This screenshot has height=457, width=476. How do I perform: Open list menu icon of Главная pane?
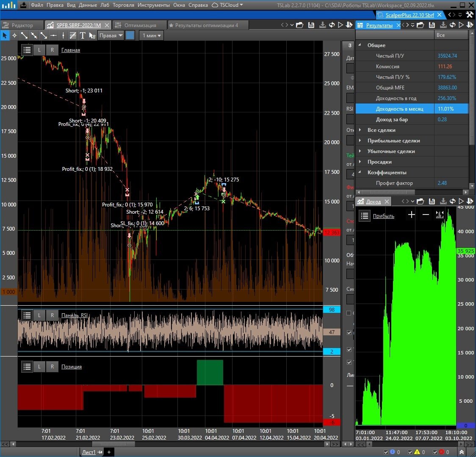coord(27,50)
